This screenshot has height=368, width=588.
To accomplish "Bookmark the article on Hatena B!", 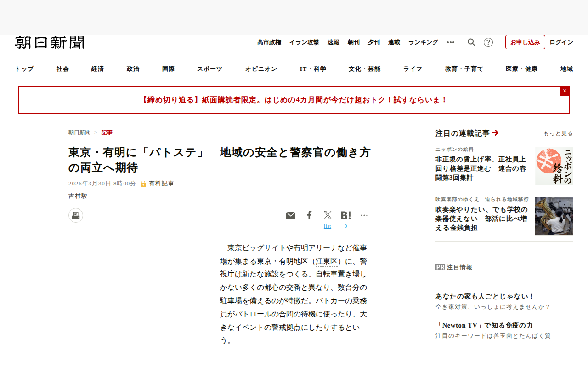I will coord(346,215).
